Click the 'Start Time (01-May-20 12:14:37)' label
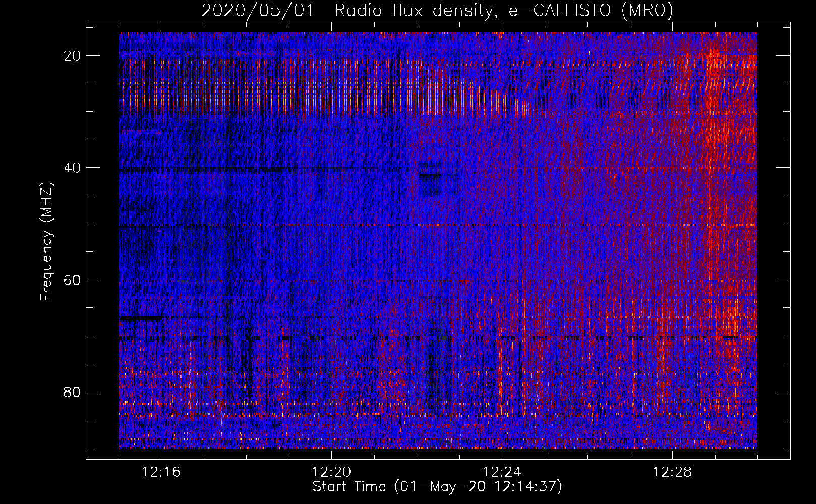This screenshot has height=504, width=816. [x=437, y=487]
